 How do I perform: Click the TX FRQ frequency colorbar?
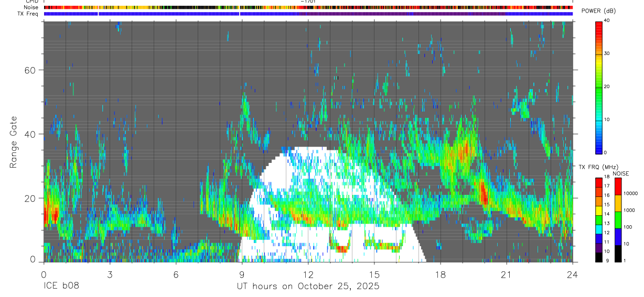pos(599,220)
